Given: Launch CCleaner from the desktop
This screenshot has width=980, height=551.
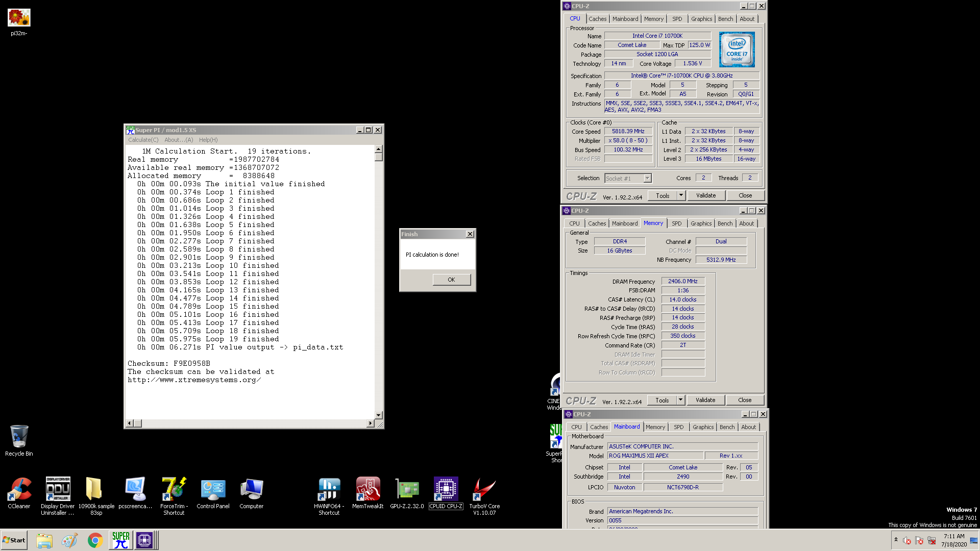Looking at the screenshot, I should [x=19, y=493].
